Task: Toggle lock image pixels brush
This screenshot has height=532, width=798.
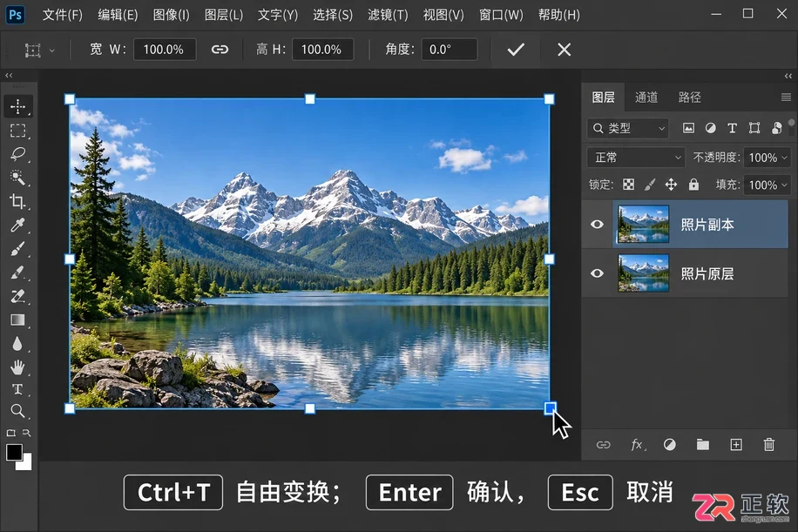Action: tap(650, 185)
